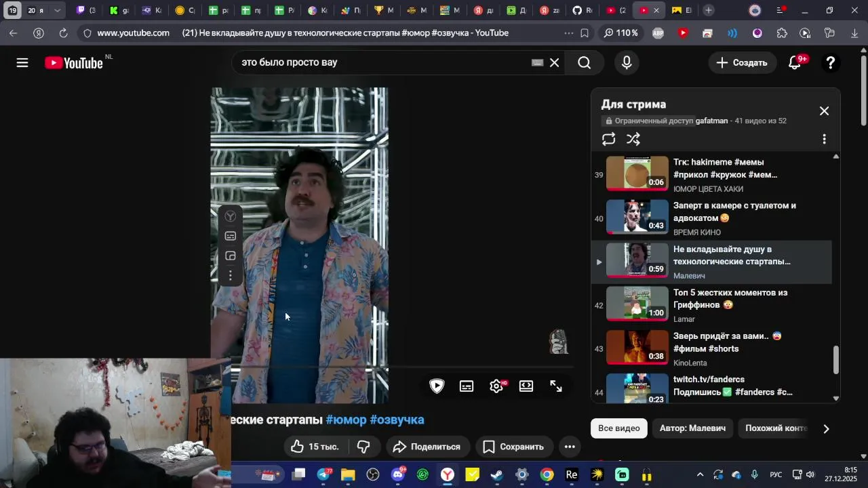Submit search with magnifier button
Viewport: 868px width, 488px height.
[585, 62]
